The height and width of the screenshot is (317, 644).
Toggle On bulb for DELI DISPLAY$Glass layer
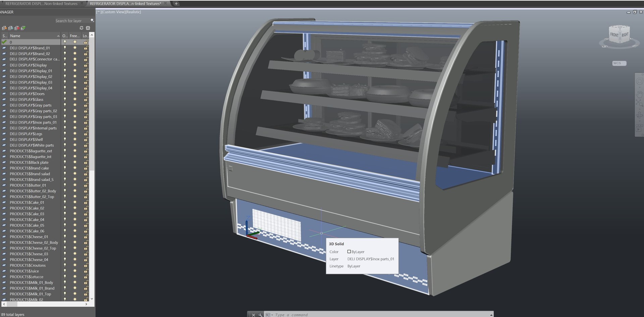coord(65,100)
